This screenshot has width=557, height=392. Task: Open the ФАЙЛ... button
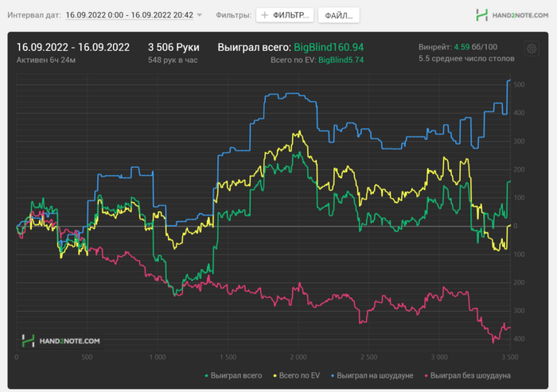[338, 16]
